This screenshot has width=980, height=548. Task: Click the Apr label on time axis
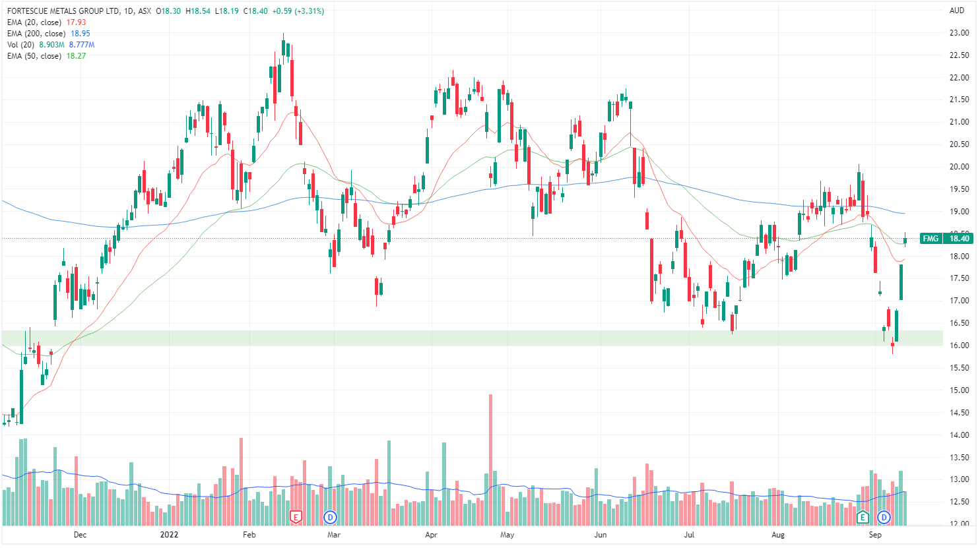tap(431, 535)
